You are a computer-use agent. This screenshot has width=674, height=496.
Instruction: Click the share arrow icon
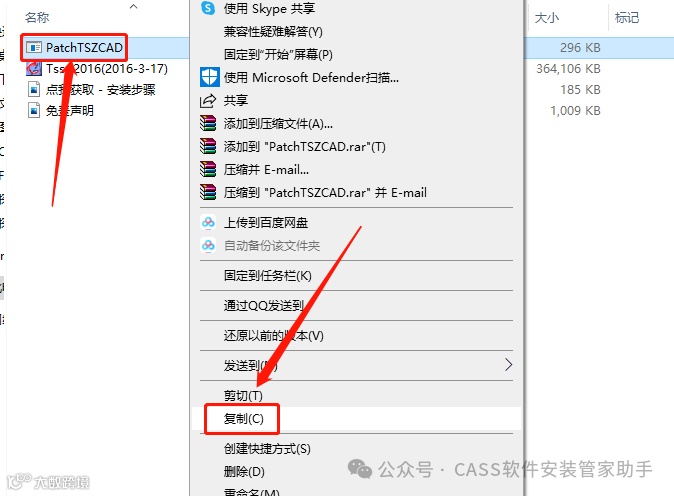[x=208, y=101]
